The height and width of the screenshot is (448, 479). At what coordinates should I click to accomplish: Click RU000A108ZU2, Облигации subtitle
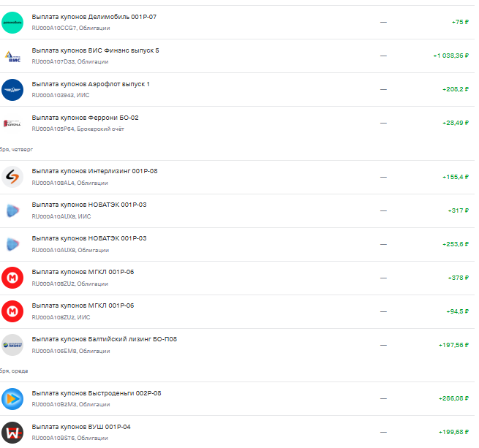pos(70,284)
